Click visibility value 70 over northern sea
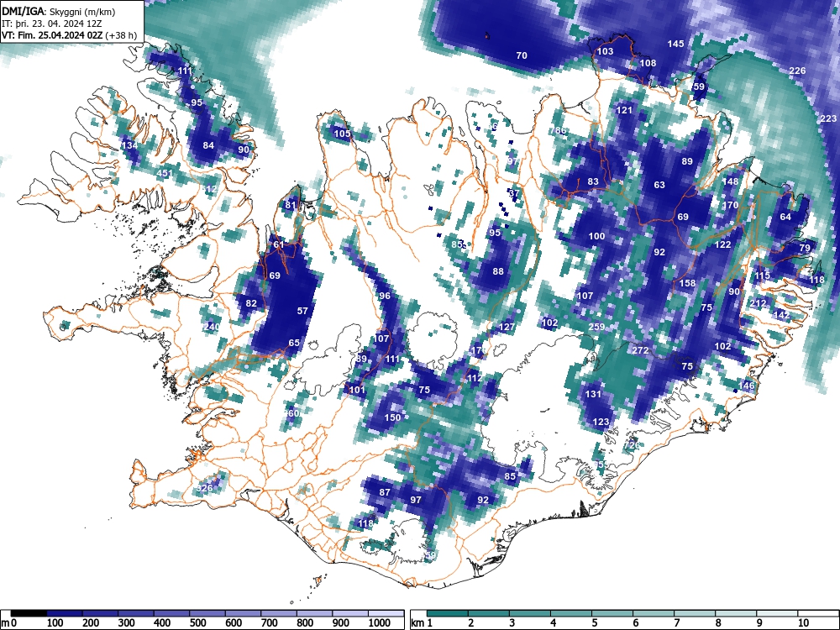Viewport: 840px width, 630px height. 522,55
